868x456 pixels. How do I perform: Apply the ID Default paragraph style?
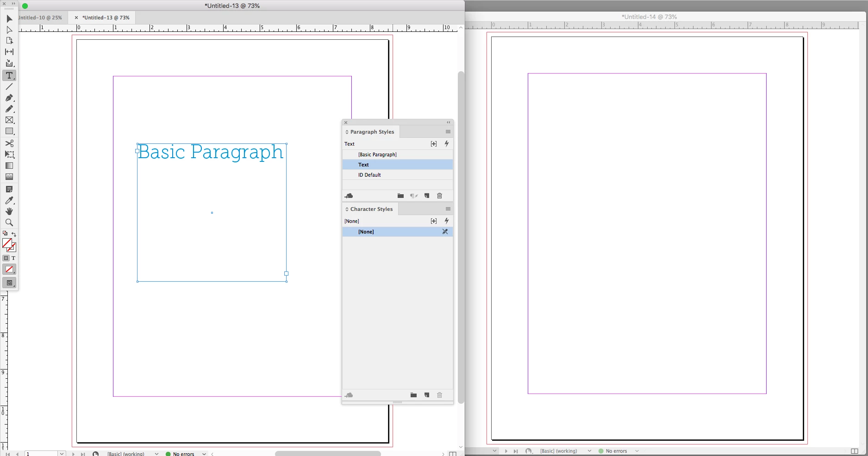[398, 175]
